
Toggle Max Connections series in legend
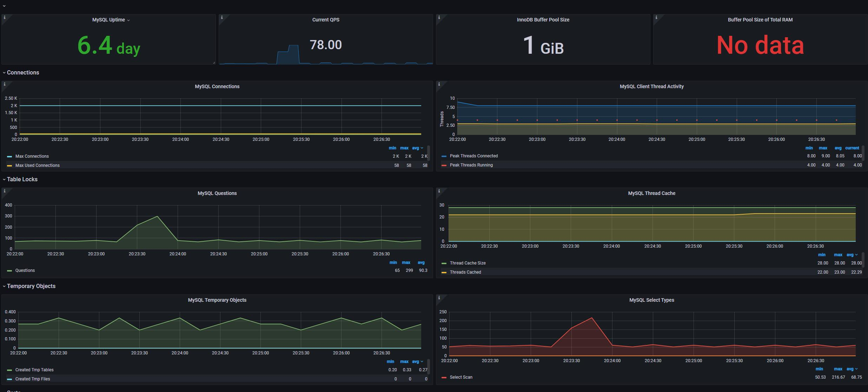(32, 156)
